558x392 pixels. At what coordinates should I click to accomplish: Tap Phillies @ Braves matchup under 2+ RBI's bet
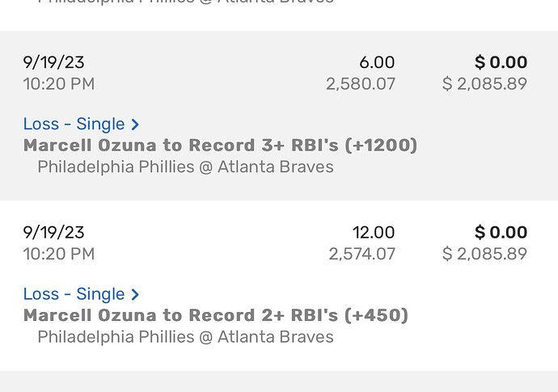[185, 337]
